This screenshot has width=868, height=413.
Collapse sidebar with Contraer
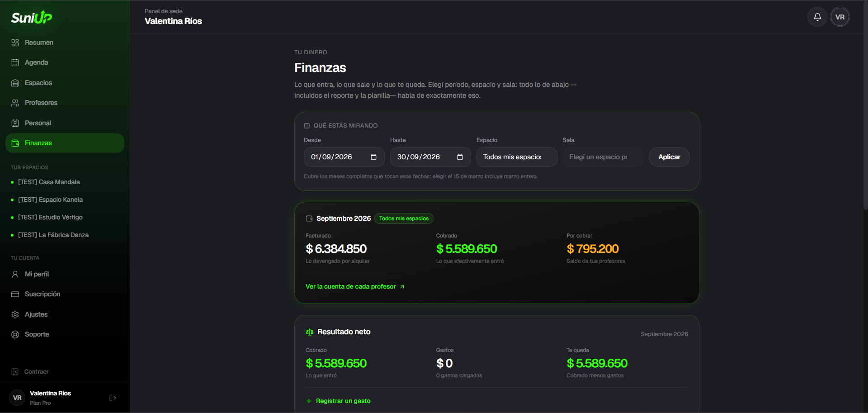coord(65,372)
